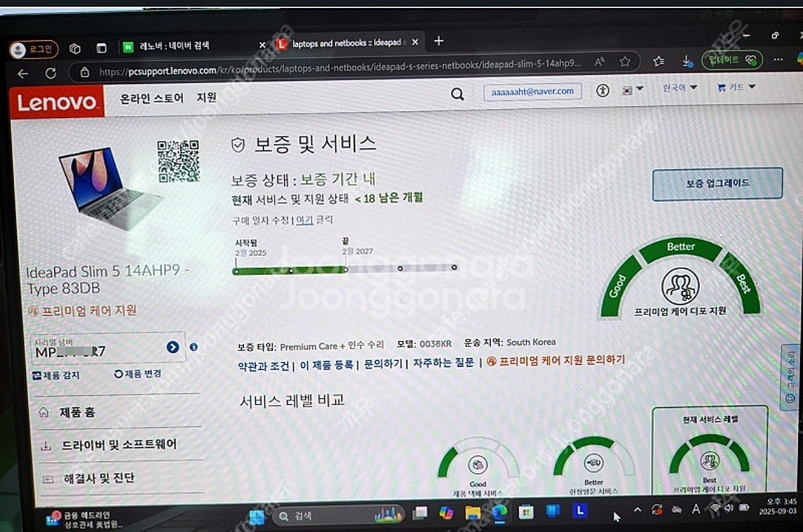Open the Windows Start menu
This screenshot has width=803, height=532.
click(256, 516)
